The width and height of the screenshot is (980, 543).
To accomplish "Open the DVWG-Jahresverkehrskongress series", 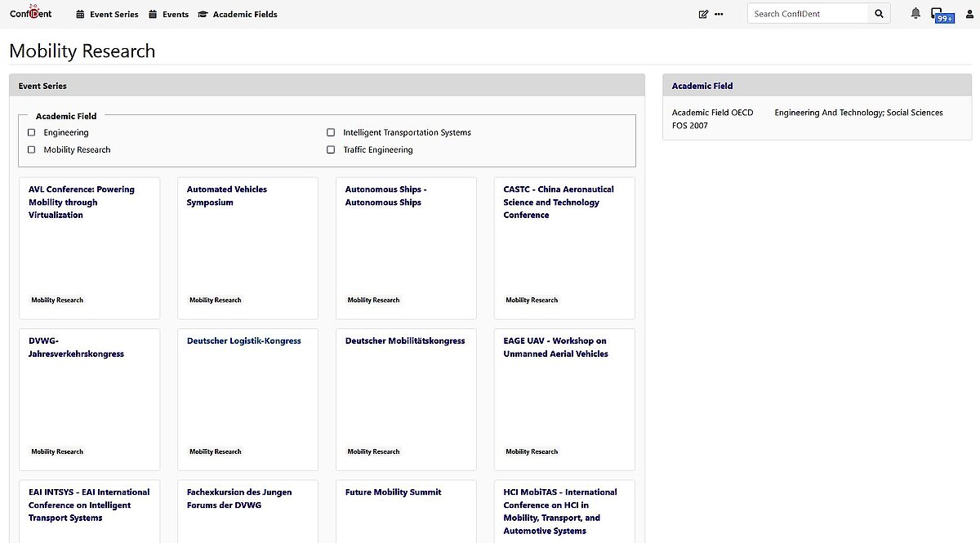I will 76,347.
